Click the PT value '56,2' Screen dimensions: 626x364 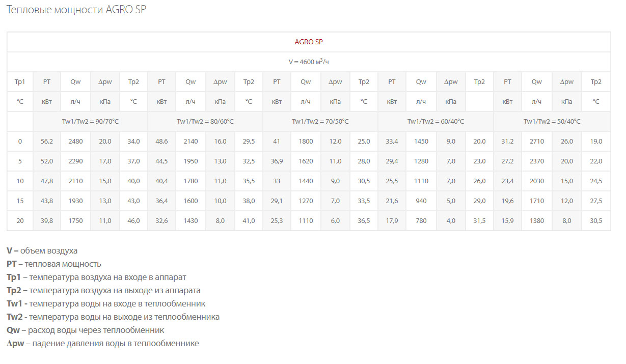pyautogui.click(x=47, y=141)
